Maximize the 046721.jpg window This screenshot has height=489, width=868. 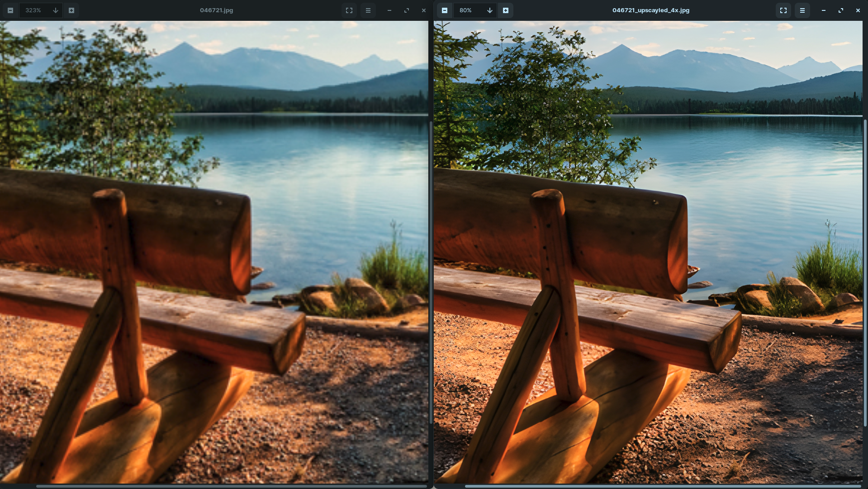click(x=407, y=10)
